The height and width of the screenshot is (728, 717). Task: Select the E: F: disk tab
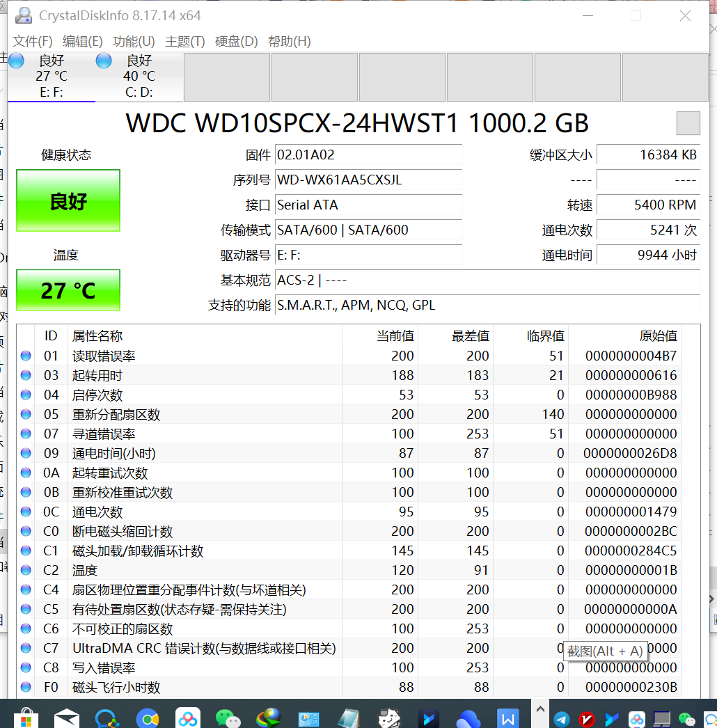(52, 77)
